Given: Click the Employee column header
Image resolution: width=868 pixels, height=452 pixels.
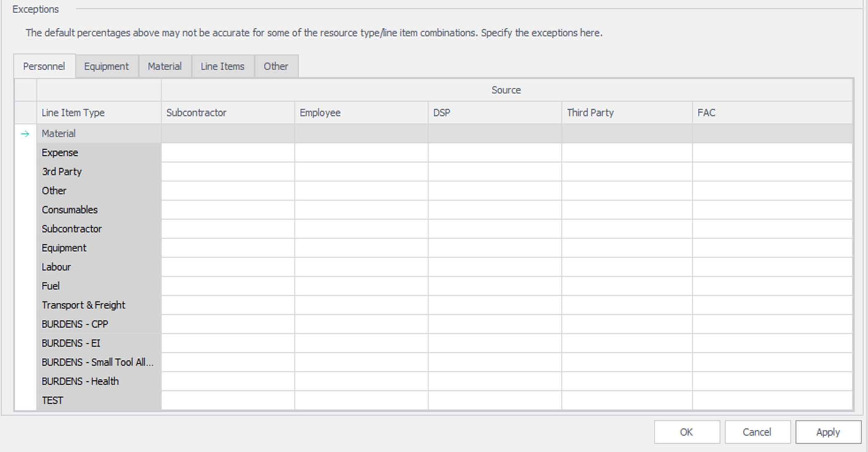Looking at the screenshot, I should 320,112.
